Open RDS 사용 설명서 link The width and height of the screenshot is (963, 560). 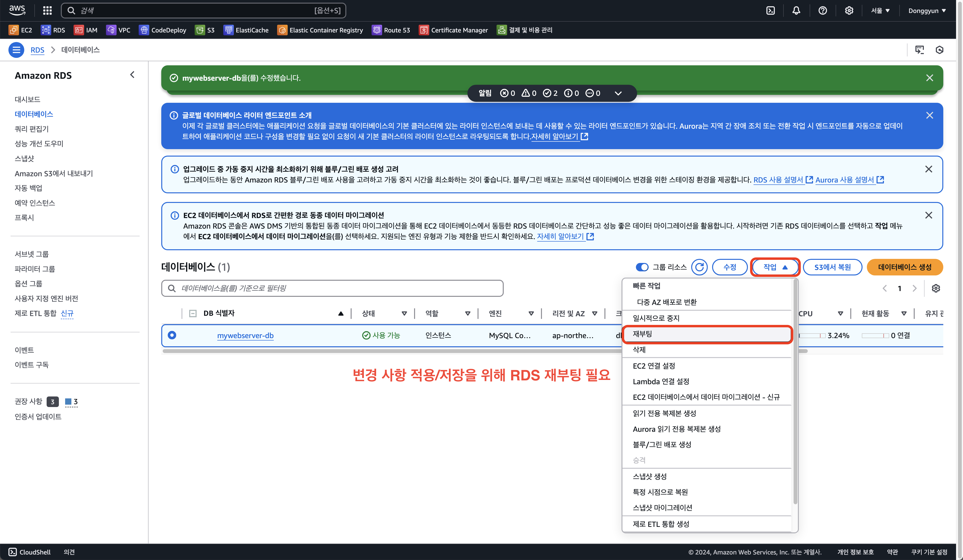783,180
